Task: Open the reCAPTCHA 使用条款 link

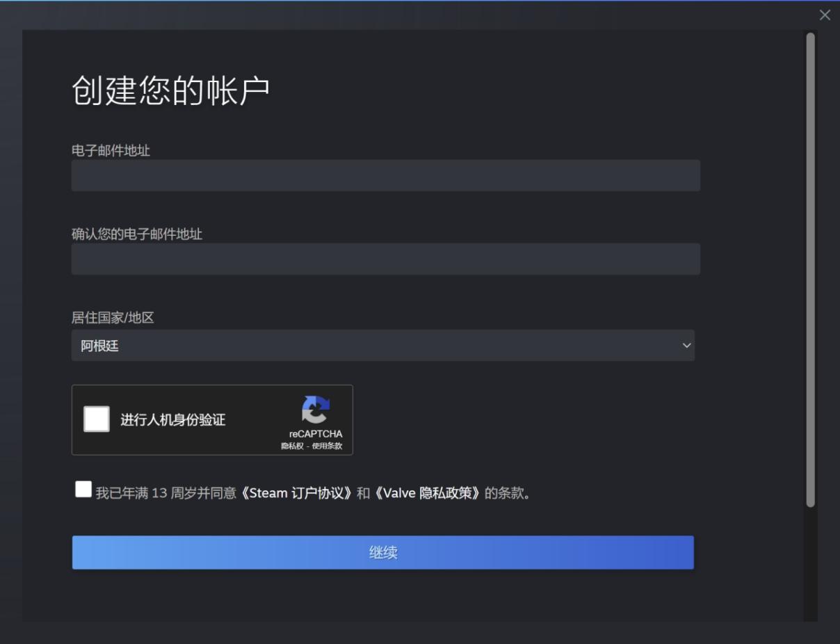Action: tap(327, 446)
